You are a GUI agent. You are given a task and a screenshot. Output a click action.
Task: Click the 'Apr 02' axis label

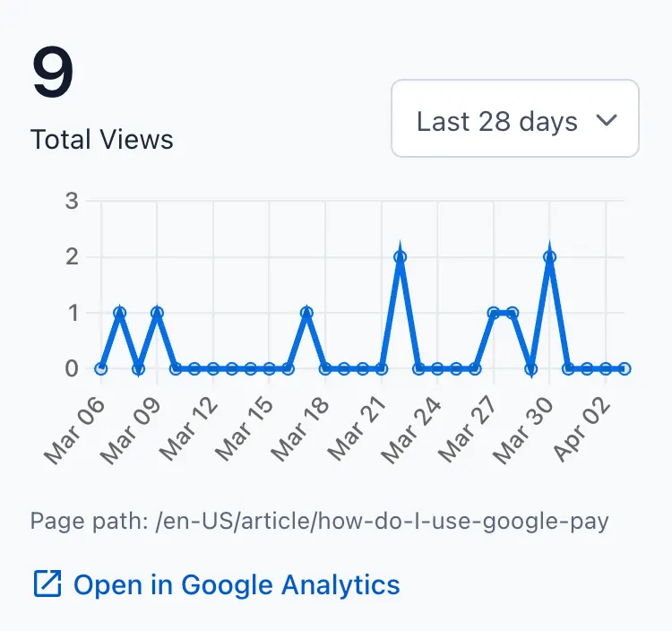[x=582, y=429]
